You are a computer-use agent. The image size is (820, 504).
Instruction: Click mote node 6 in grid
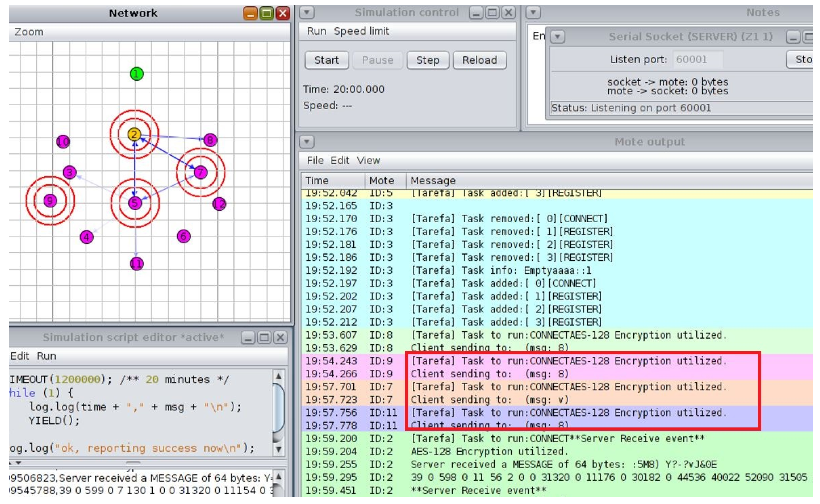pos(184,236)
